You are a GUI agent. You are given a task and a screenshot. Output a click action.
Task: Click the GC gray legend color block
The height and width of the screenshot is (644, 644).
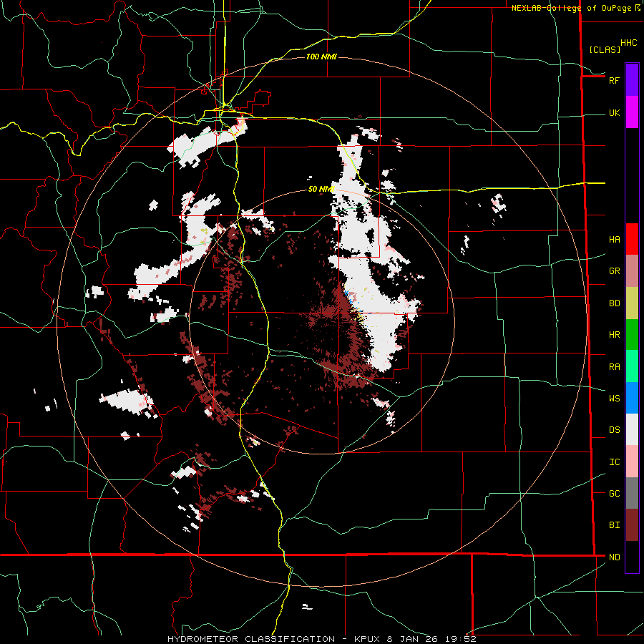[632, 493]
